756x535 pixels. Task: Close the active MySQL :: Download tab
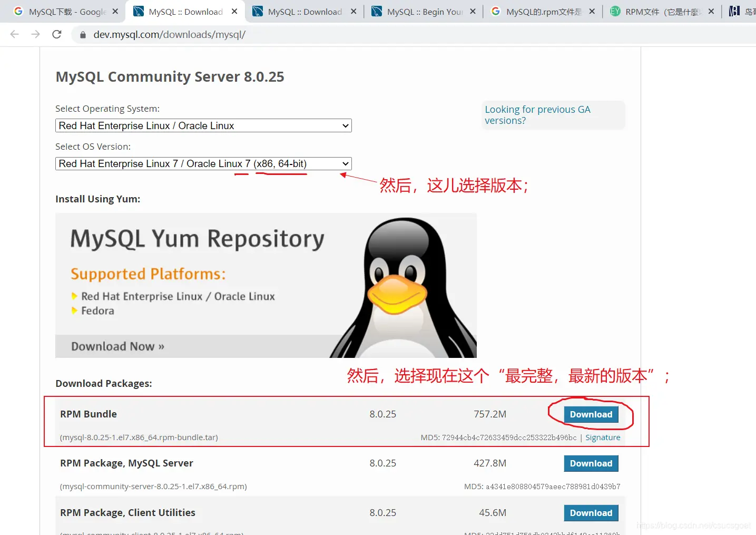(234, 11)
